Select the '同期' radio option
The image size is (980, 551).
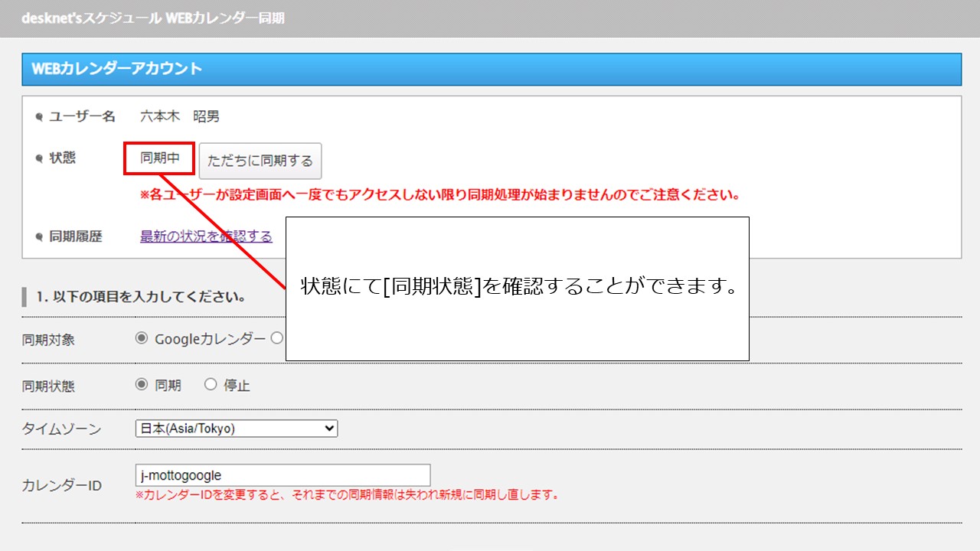pyautogui.click(x=141, y=385)
